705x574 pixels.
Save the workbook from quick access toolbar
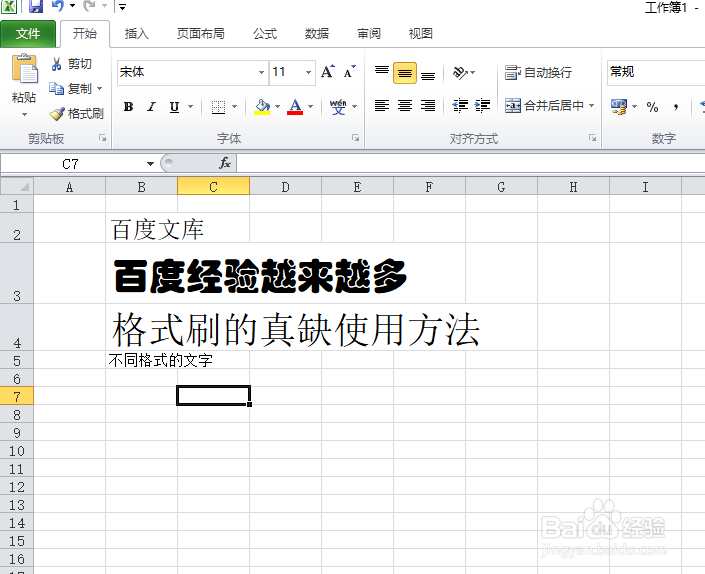point(36,6)
